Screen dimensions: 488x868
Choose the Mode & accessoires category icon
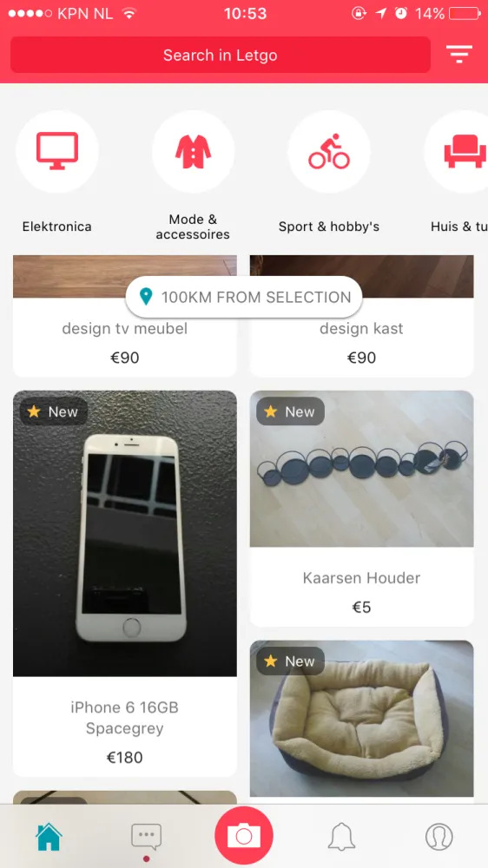point(193,151)
